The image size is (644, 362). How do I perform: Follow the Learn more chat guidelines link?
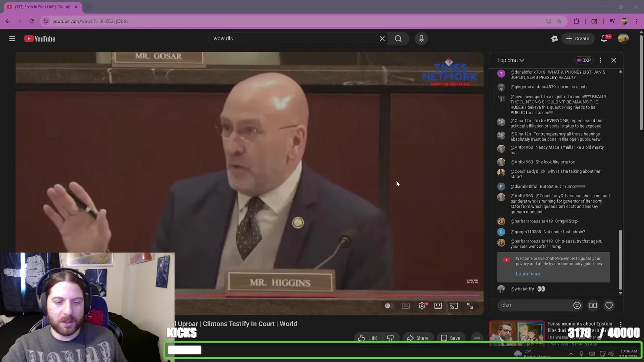528,274
